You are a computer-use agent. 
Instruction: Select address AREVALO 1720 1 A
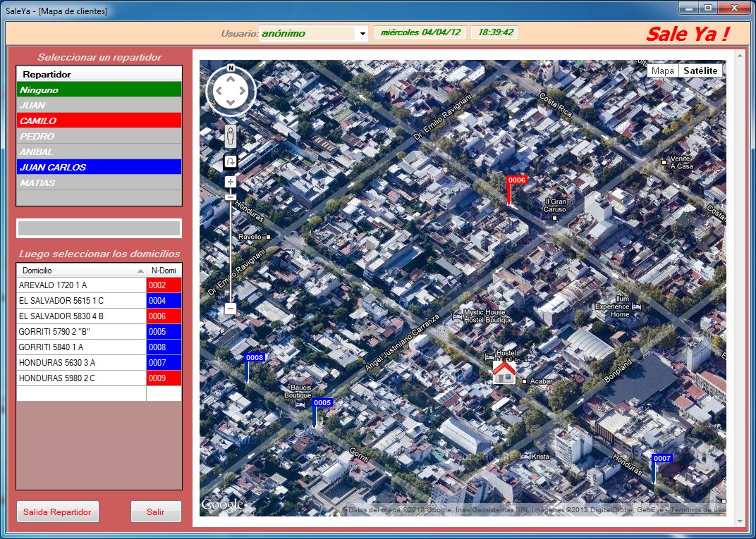(x=82, y=285)
